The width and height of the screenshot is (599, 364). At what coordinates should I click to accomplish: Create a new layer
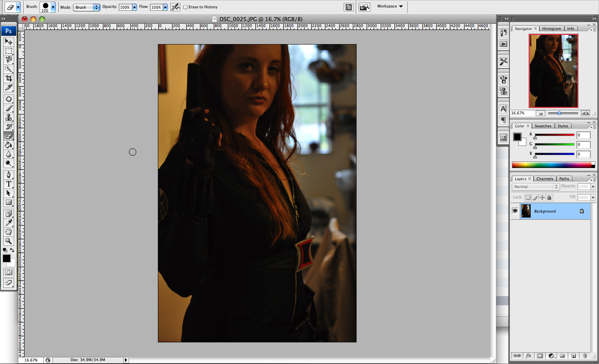pos(574,356)
